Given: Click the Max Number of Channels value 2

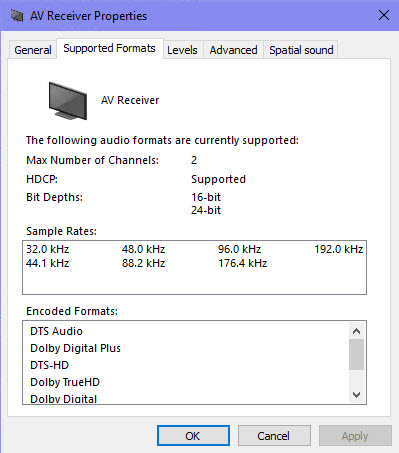Looking at the screenshot, I should (194, 160).
